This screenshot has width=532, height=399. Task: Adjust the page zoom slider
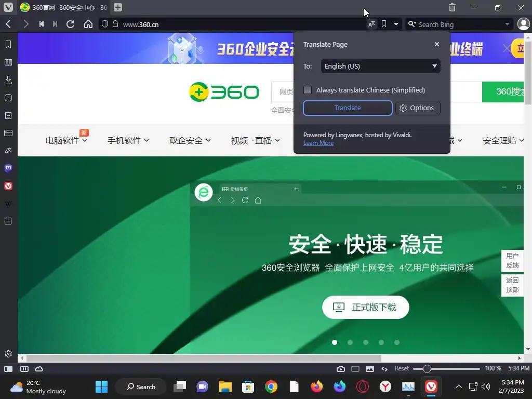(446, 368)
